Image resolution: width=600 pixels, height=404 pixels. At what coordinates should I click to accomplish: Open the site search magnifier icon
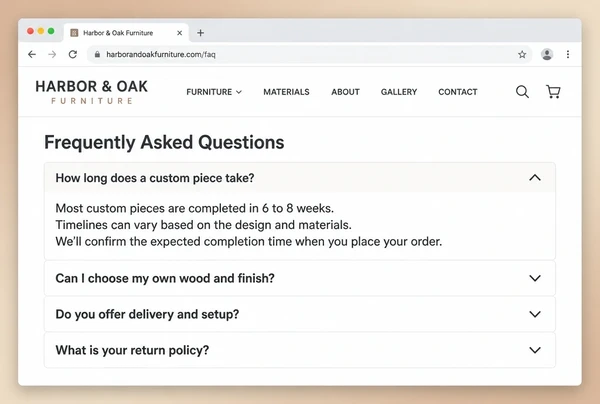click(x=522, y=92)
